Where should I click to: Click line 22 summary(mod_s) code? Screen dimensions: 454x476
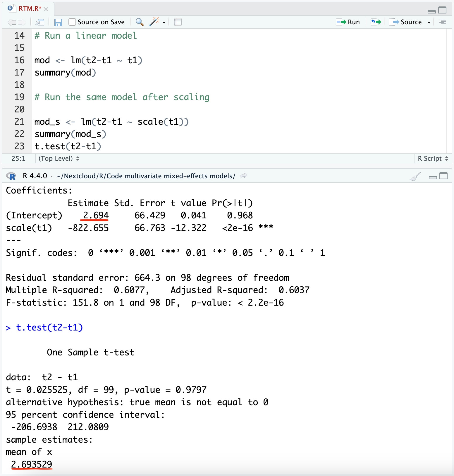point(70,134)
